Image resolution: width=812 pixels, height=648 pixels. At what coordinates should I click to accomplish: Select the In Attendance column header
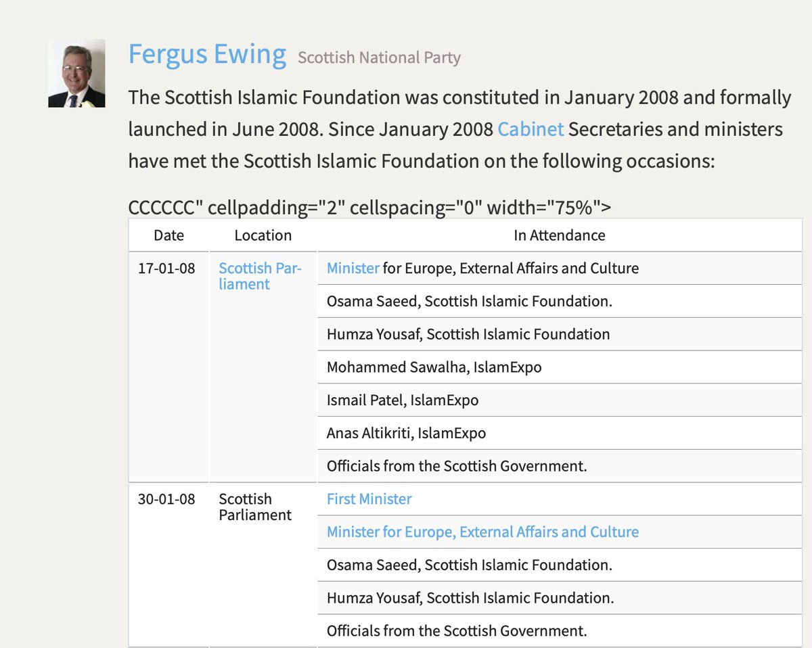click(559, 235)
